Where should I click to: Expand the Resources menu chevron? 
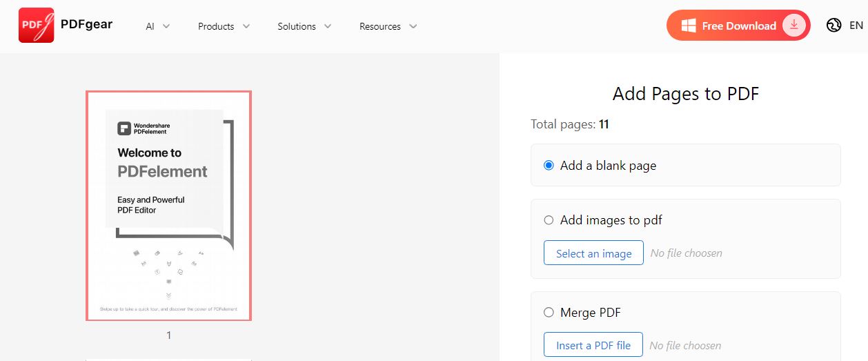tap(413, 26)
